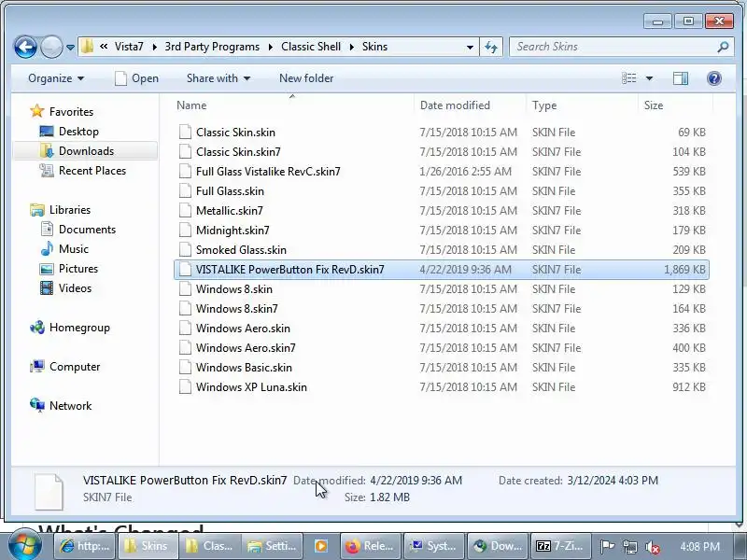Sort by the Date modified column
Screen dimensions: 747x560
pos(471,105)
